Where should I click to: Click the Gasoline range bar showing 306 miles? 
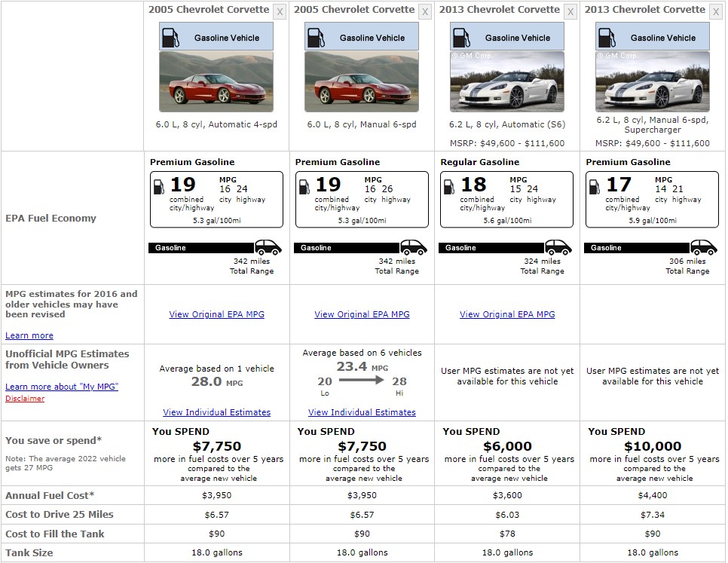637,248
